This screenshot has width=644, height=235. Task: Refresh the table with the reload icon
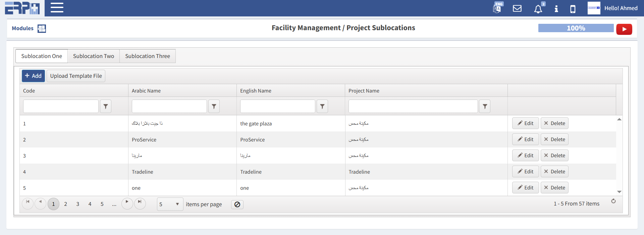tap(613, 201)
